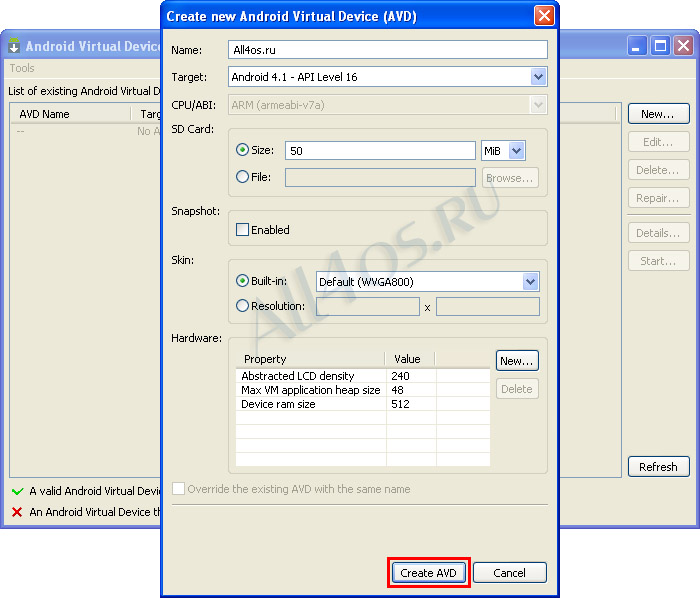Open the Default (WVGA800) skin dropdown

coord(428,282)
